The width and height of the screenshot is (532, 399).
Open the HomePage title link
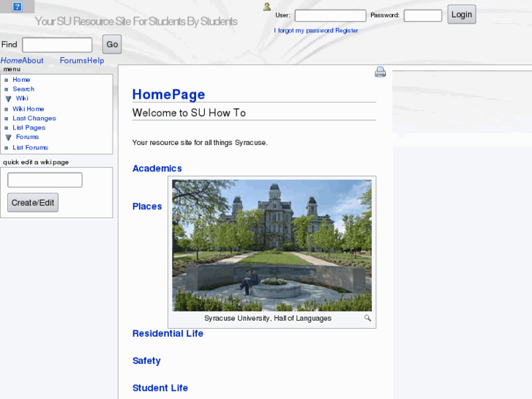click(168, 94)
